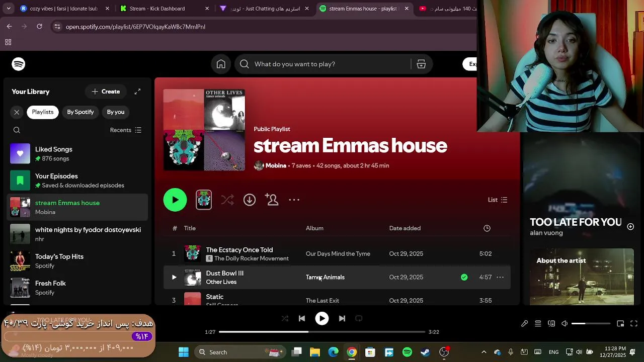Add TOO LATE FOR YOU to Liked Songs

click(630, 226)
